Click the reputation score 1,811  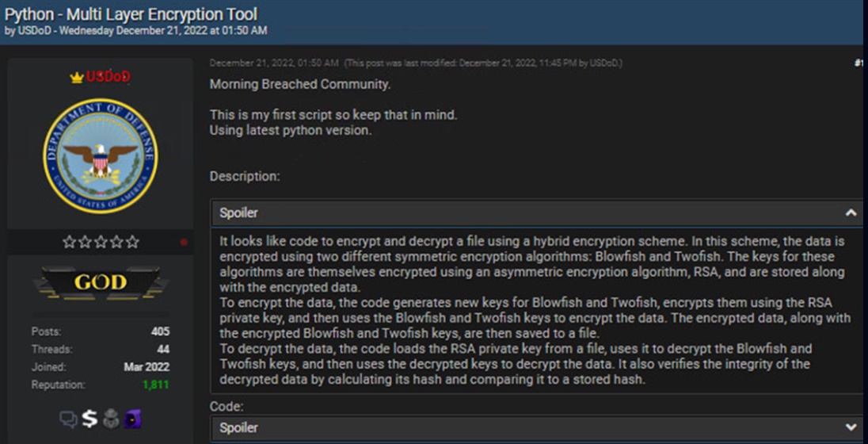(x=155, y=385)
